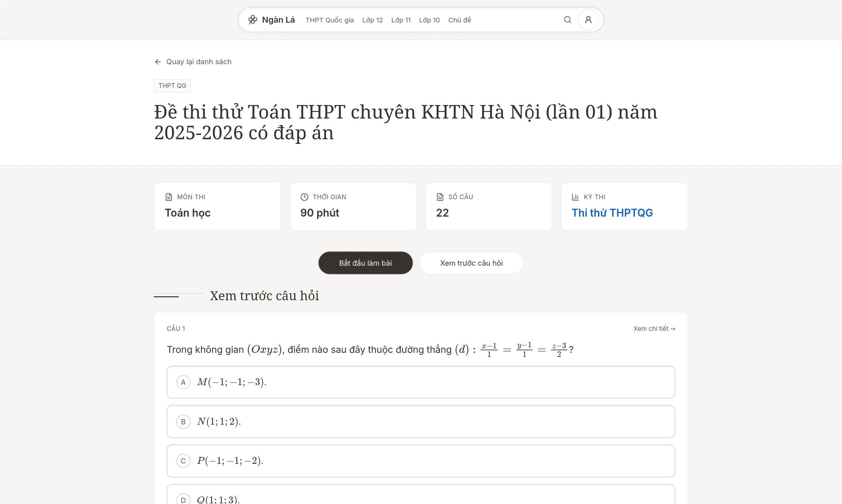This screenshot has width=842, height=504.
Task: Go to Lớp 12 in the navigation
Action: pyautogui.click(x=372, y=20)
